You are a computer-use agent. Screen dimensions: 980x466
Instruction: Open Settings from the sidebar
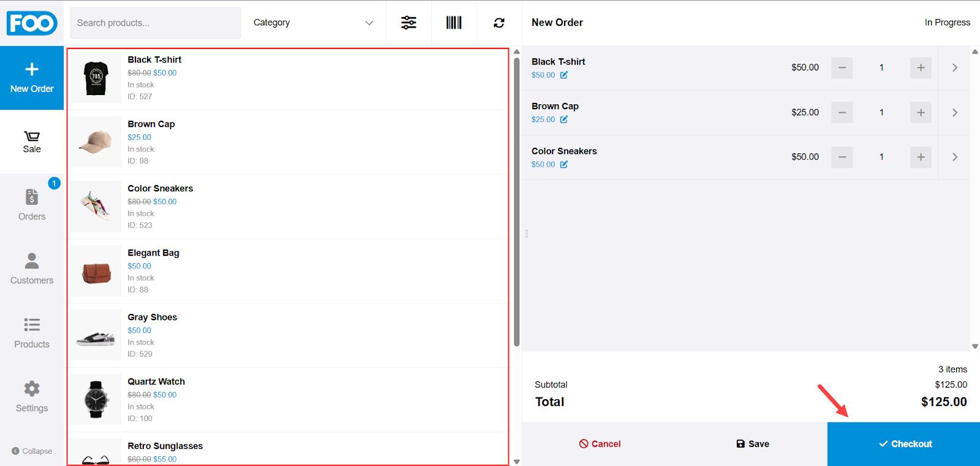click(32, 396)
